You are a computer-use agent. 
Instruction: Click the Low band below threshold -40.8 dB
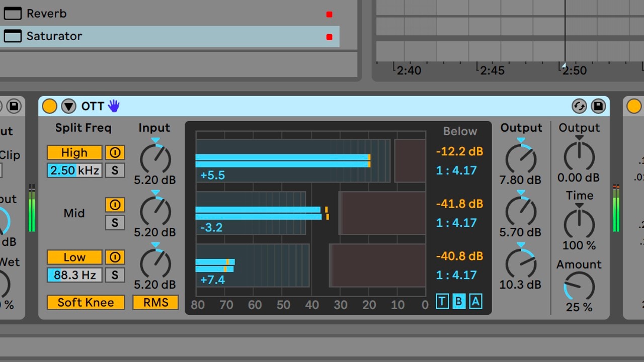pos(459,256)
